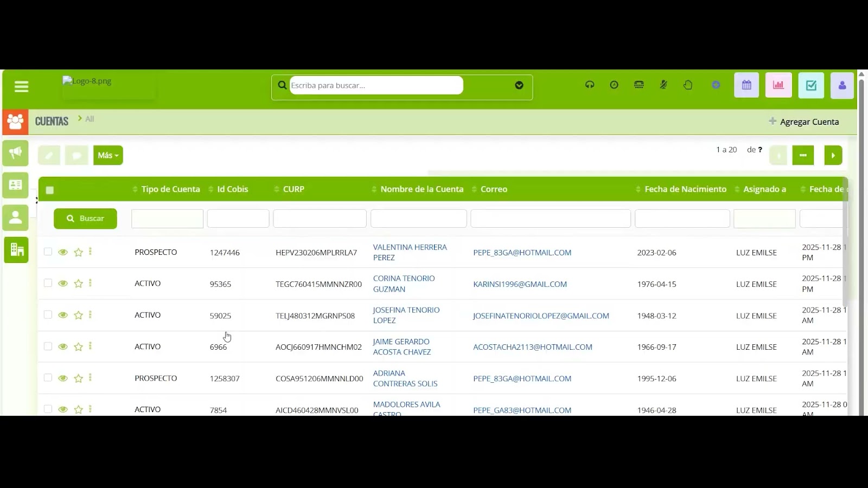
Task: Click the purple user profile icon
Action: click(842, 85)
